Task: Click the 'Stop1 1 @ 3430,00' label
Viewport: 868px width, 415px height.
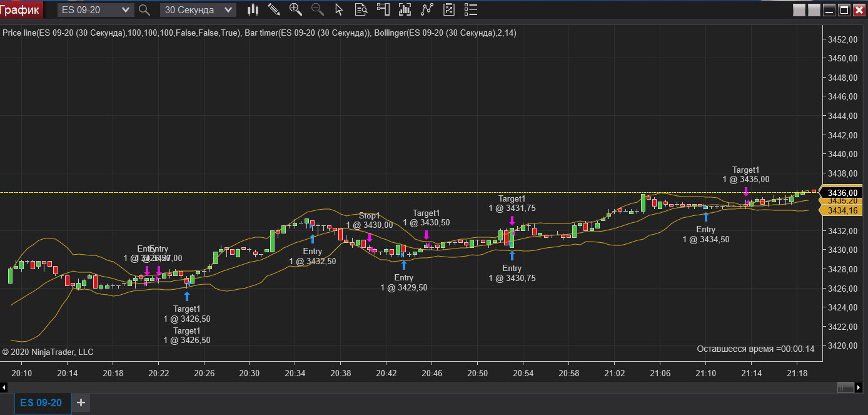Action: (x=369, y=220)
